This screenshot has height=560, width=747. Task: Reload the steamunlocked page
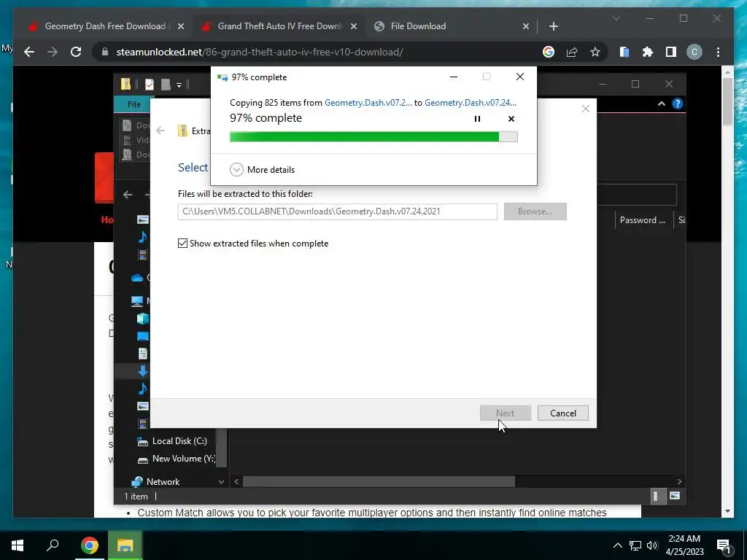(x=76, y=52)
